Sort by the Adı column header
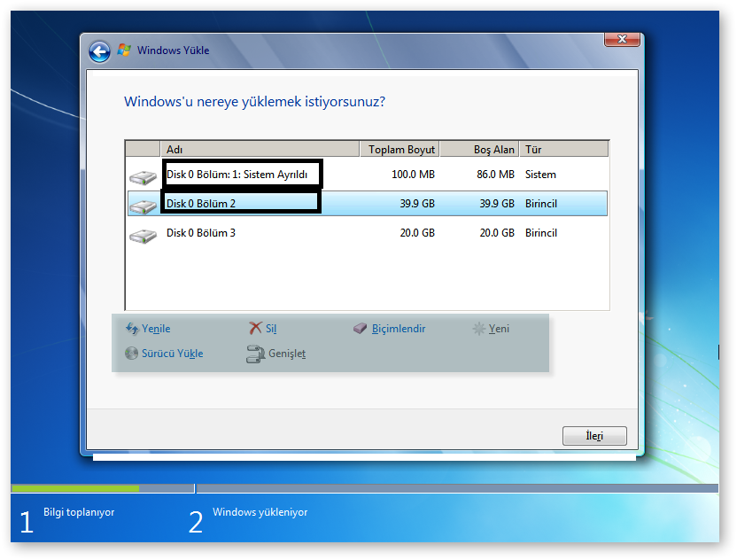The image size is (737, 560). coord(260,149)
